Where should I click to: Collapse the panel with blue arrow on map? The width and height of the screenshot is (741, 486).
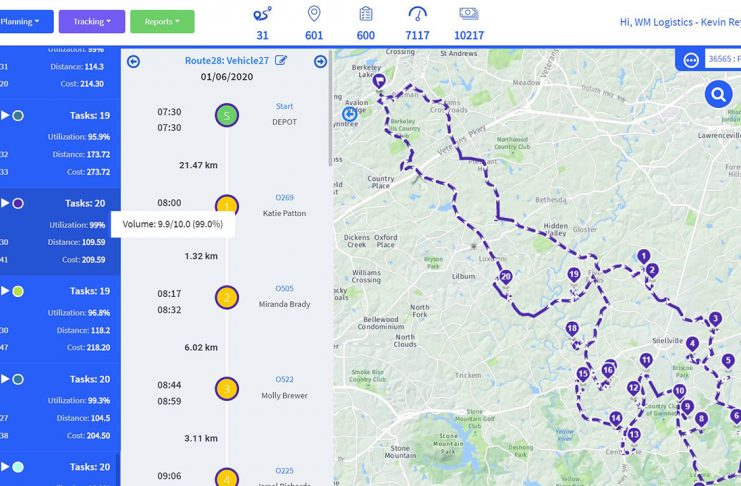349,114
